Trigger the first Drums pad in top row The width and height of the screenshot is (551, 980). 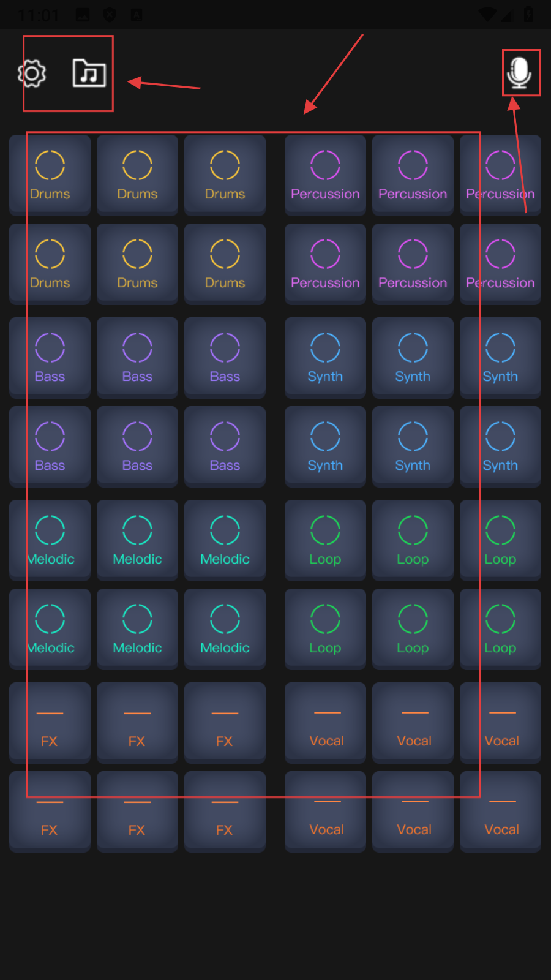[x=50, y=175]
